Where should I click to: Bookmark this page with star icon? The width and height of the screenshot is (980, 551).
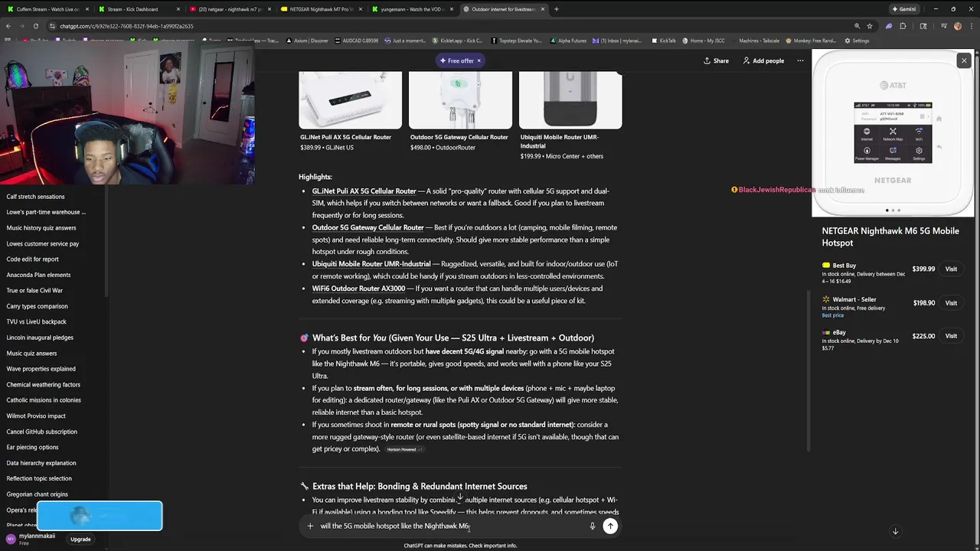[x=870, y=26]
